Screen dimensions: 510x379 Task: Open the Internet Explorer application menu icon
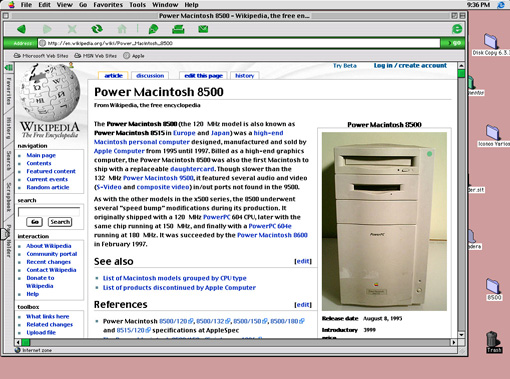[x=501, y=5]
